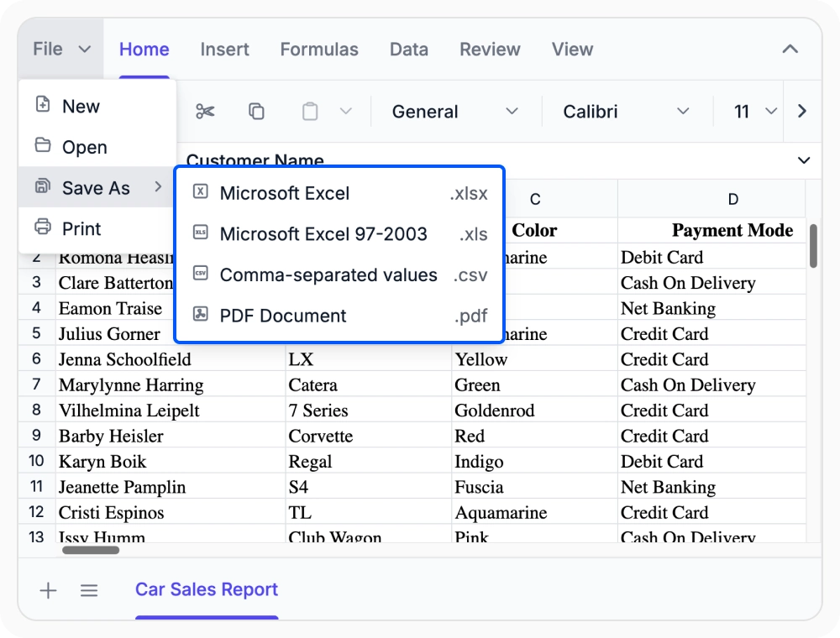The image size is (840, 638).
Task: Click the vertical scrollbar thumb
Action: [x=813, y=246]
